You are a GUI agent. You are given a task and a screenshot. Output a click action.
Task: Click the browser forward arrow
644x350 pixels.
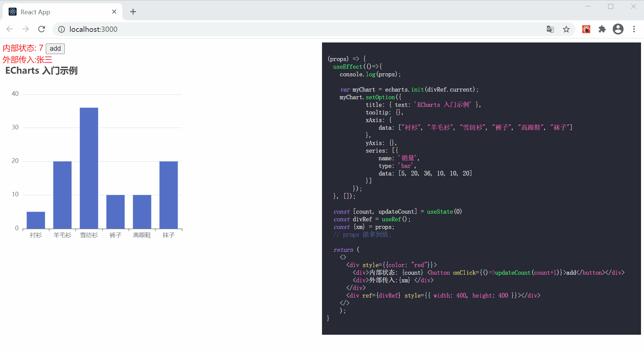[x=26, y=29]
